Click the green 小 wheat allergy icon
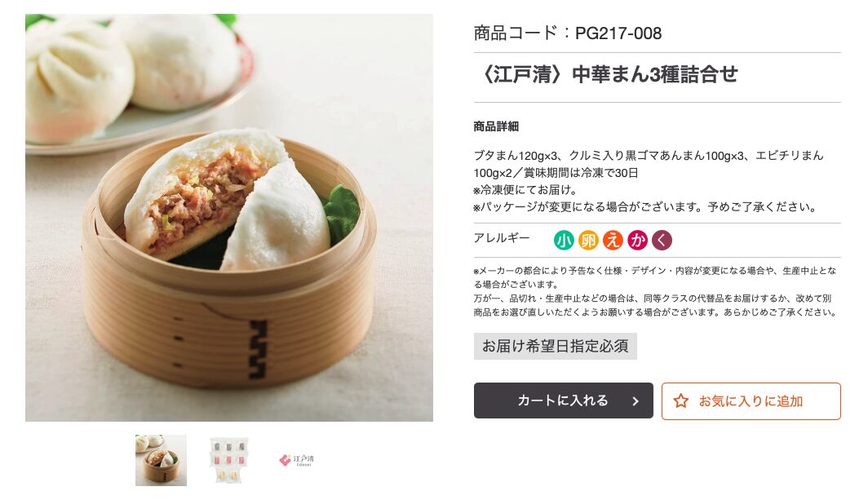The height and width of the screenshot is (500, 868). [564, 241]
